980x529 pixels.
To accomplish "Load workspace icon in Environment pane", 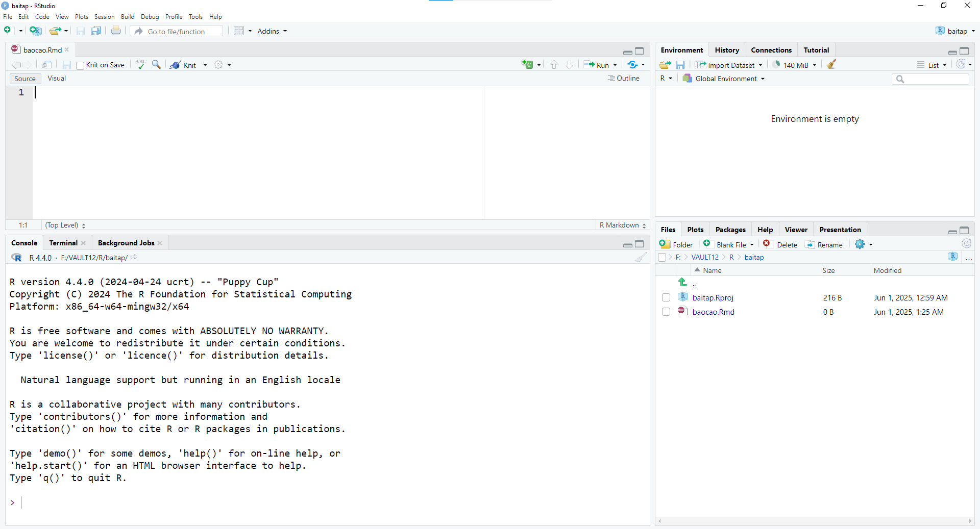I will point(665,65).
